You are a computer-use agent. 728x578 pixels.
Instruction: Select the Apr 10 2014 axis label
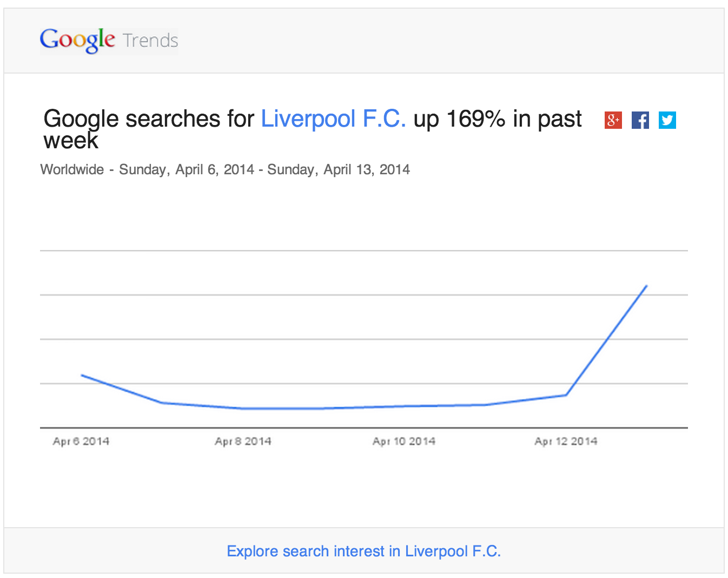click(404, 442)
